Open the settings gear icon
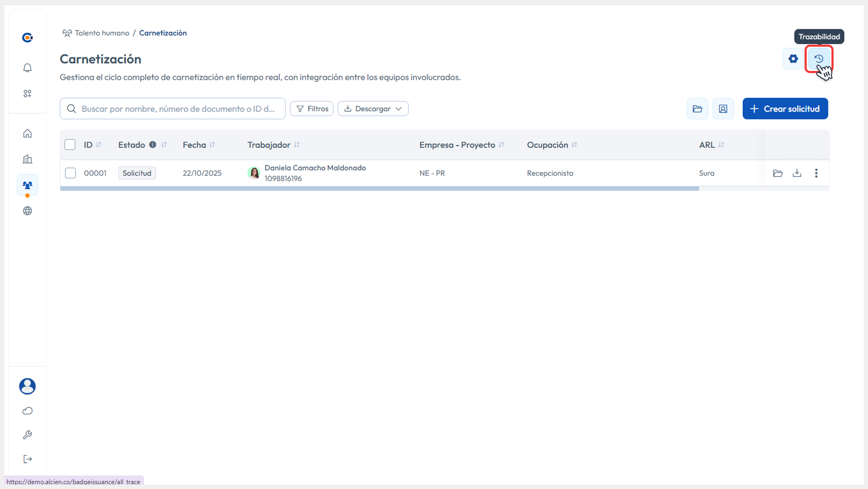868x489 pixels. click(793, 59)
